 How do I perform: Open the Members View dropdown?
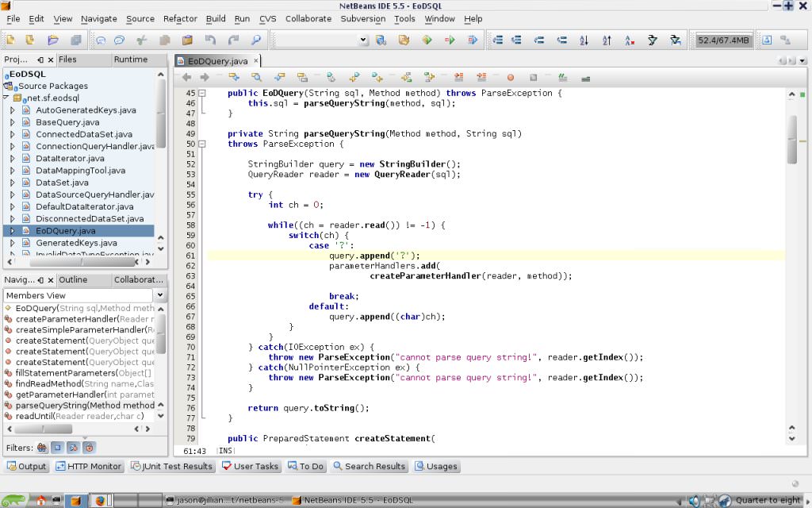159,295
